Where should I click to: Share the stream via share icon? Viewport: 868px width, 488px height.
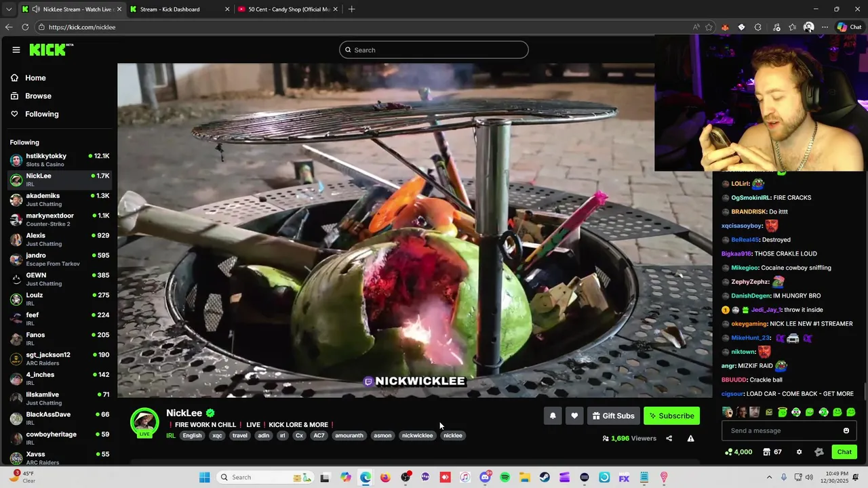tap(669, 439)
